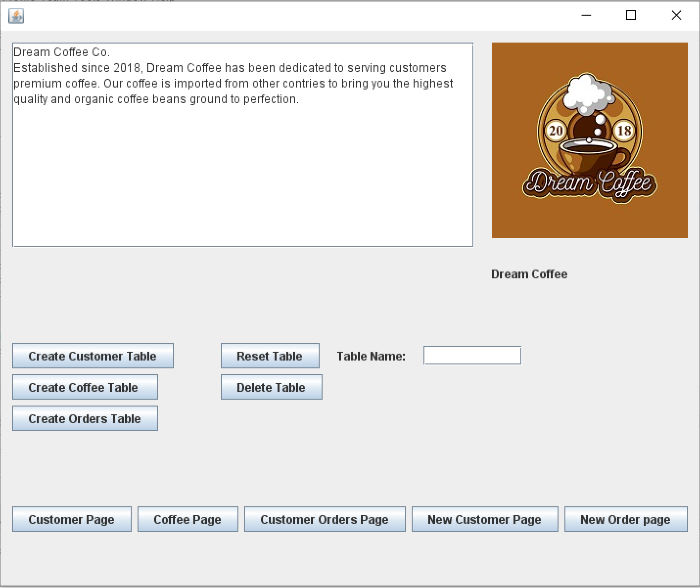
Task: Maximize the application window
Action: coord(631,16)
